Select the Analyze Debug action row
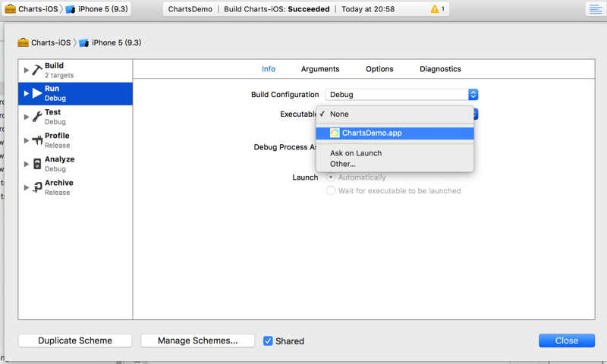This screenshot has height=364, width=607. point(75,164)
